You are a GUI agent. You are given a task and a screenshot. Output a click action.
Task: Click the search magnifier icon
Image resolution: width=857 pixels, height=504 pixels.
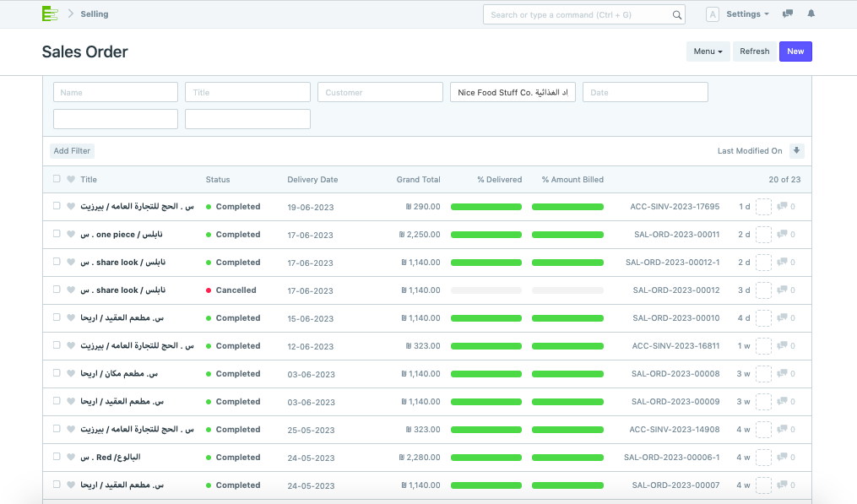(x=676, y=15)
